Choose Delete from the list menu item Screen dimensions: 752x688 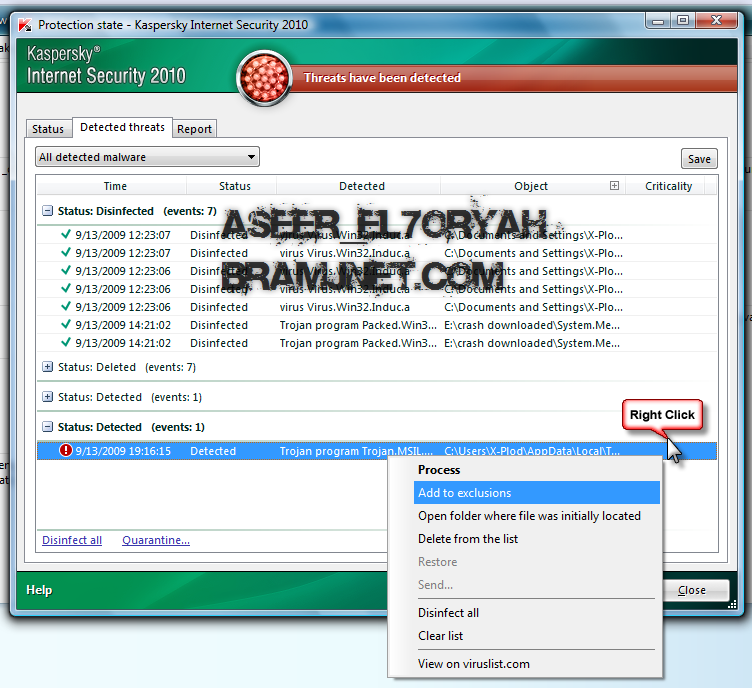coord(468,539)
